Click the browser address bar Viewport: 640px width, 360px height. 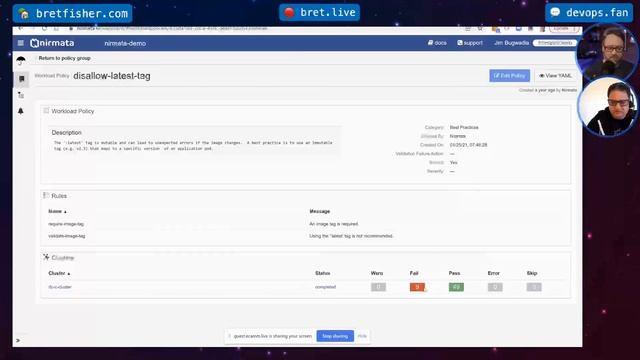[x=261, y=29]
